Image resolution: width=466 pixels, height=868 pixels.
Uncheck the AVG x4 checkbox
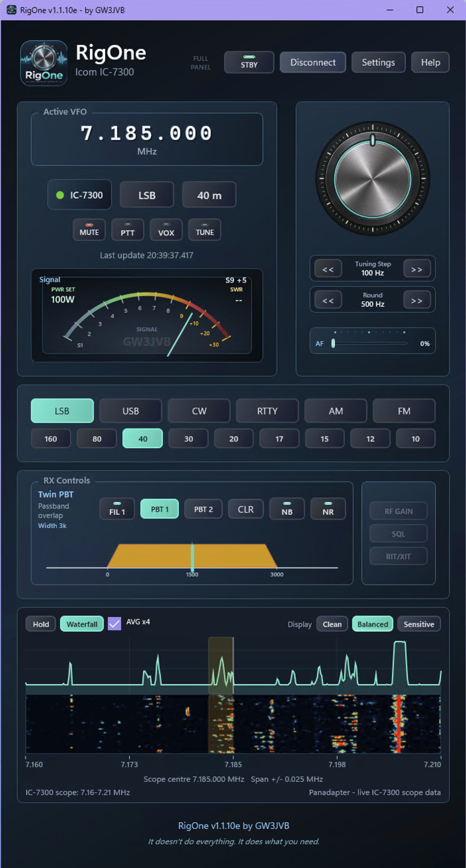coord(114,624)
